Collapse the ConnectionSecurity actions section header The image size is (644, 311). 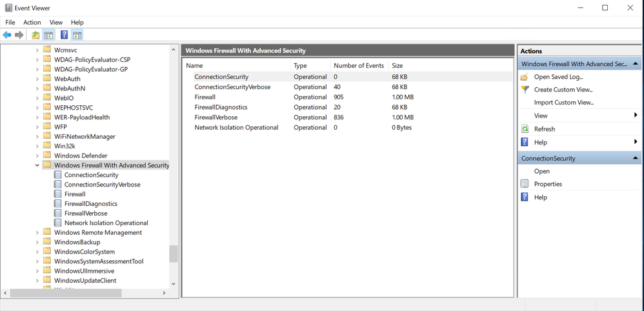click(635, 158)
